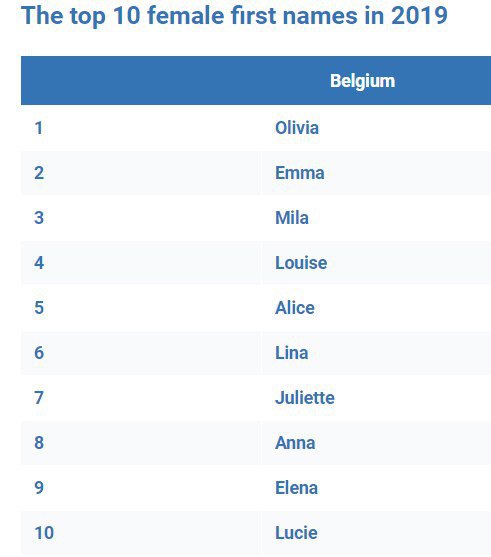Select the name Elena

[296, 488]
